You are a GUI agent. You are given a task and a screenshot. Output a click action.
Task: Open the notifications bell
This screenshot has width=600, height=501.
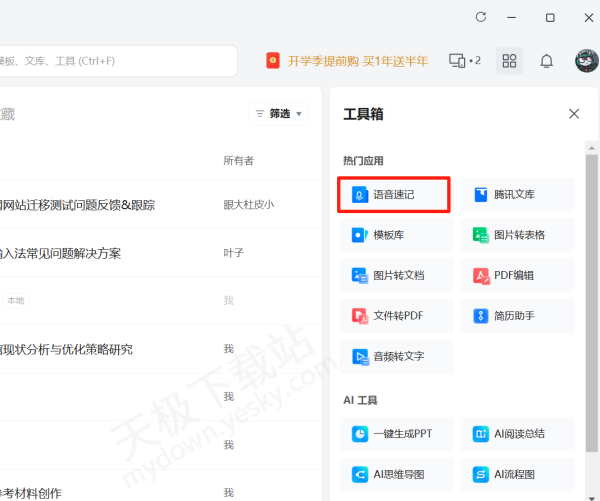pyautogui.click(x=546, y=61)
